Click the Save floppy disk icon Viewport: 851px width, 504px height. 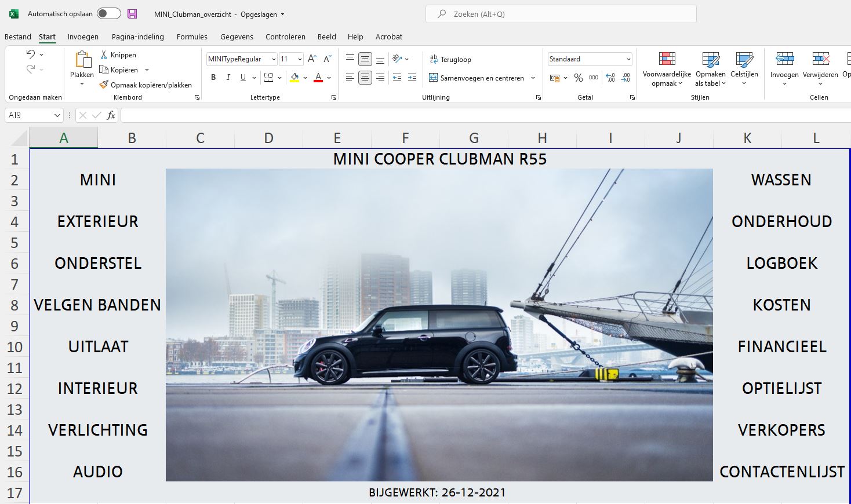point(132,14)
